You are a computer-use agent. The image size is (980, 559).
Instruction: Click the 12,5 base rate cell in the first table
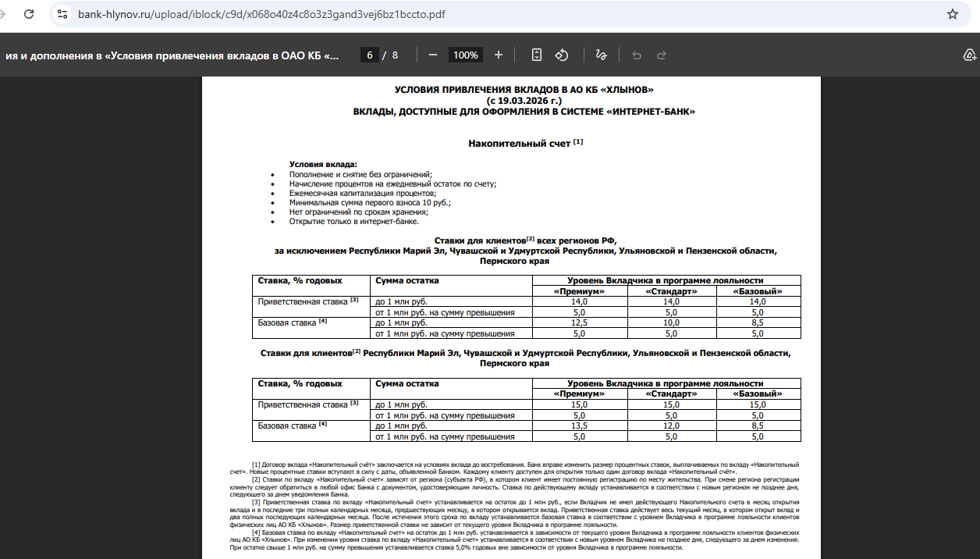click(x=579, y=322)
